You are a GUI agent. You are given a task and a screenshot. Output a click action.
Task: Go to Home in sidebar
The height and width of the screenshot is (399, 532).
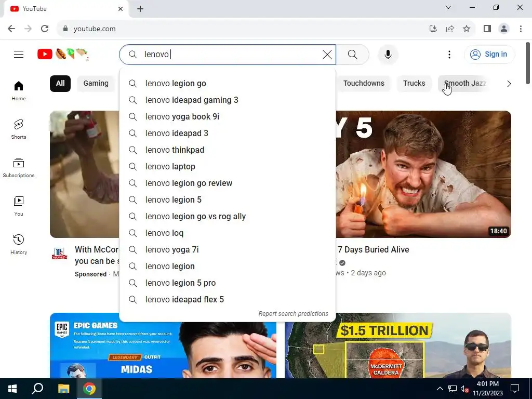pyautogui.click(x=19, y=91)
